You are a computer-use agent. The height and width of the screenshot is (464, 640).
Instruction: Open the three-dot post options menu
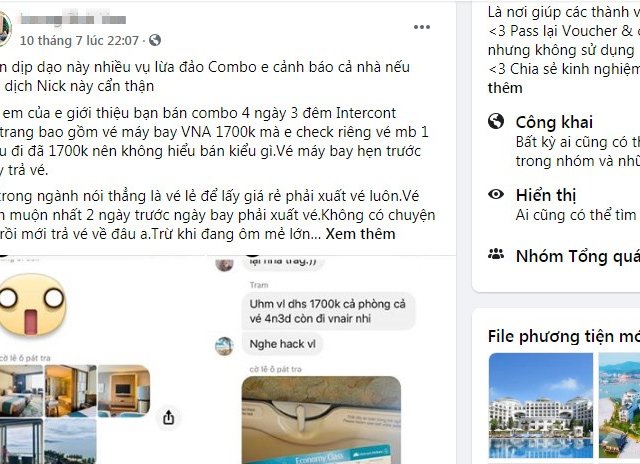click(x=422, y=27)
